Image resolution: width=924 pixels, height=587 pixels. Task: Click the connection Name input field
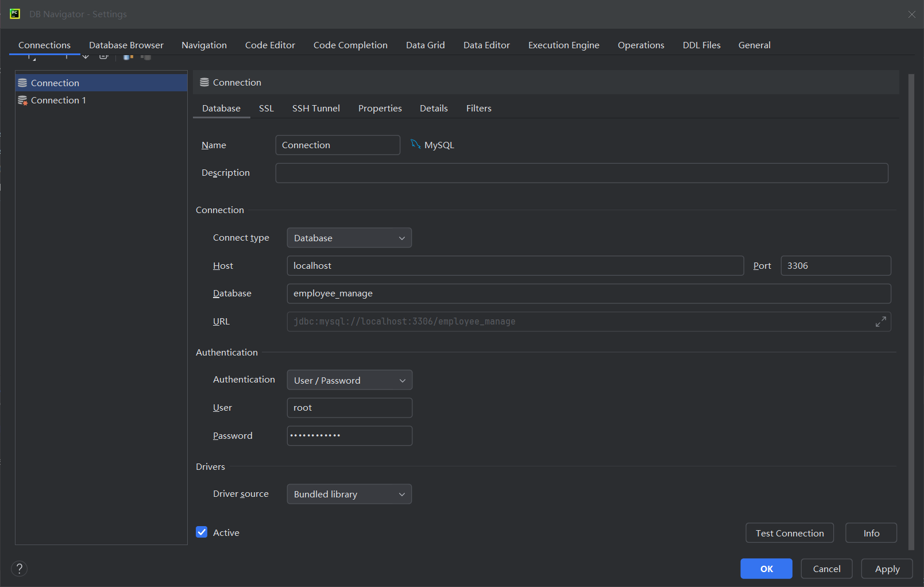(338, 145)
